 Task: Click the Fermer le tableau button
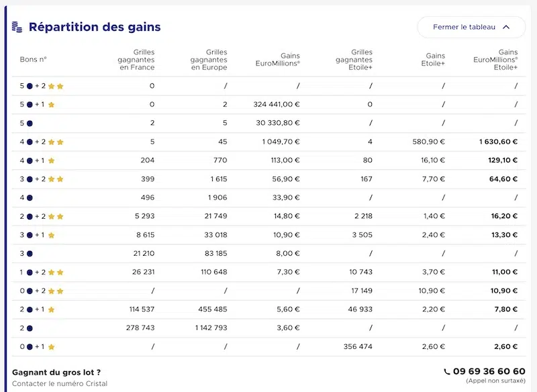pos(471,27)
